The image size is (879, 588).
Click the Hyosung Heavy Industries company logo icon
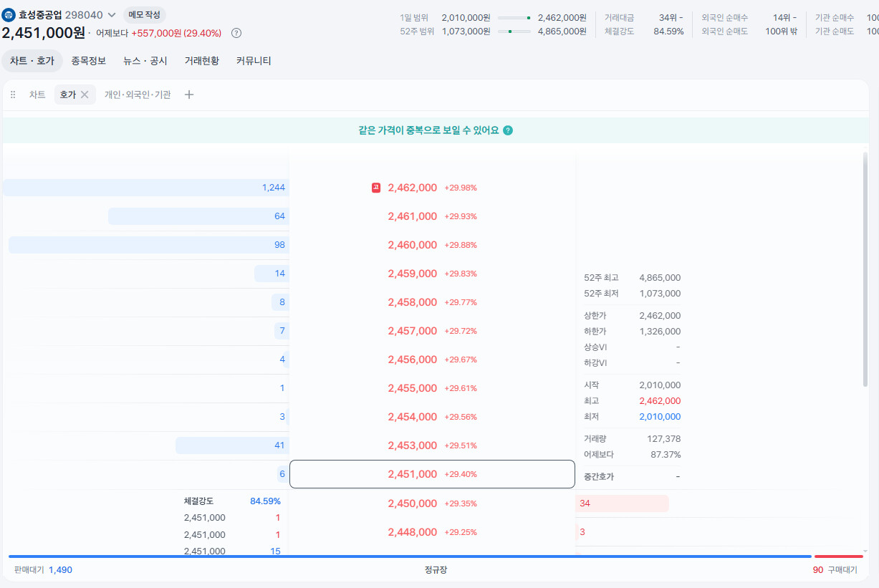pos(9,14)
